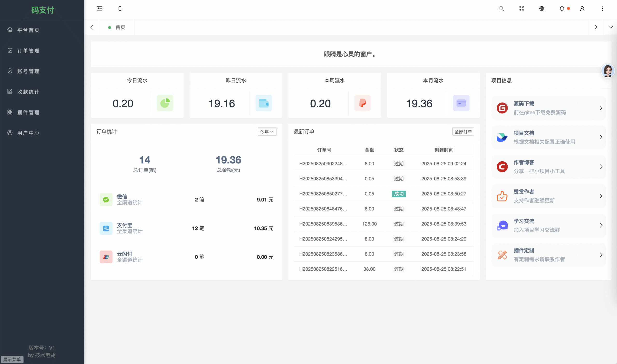Click the user profile icon
Image resolution: width=617 pixels, height=364 pixels.
(x=582, y=9)
